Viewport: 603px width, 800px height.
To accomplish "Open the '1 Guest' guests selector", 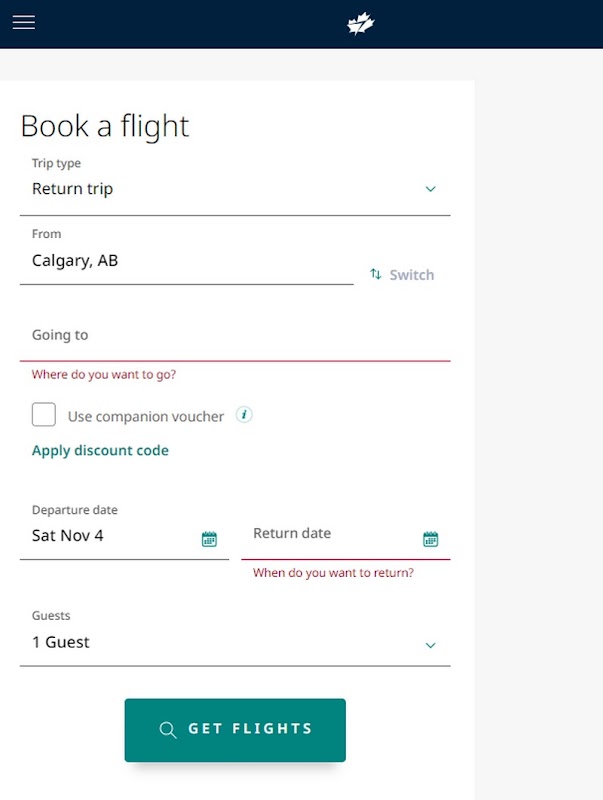I will pyautogui.click(x=200, y=643).
